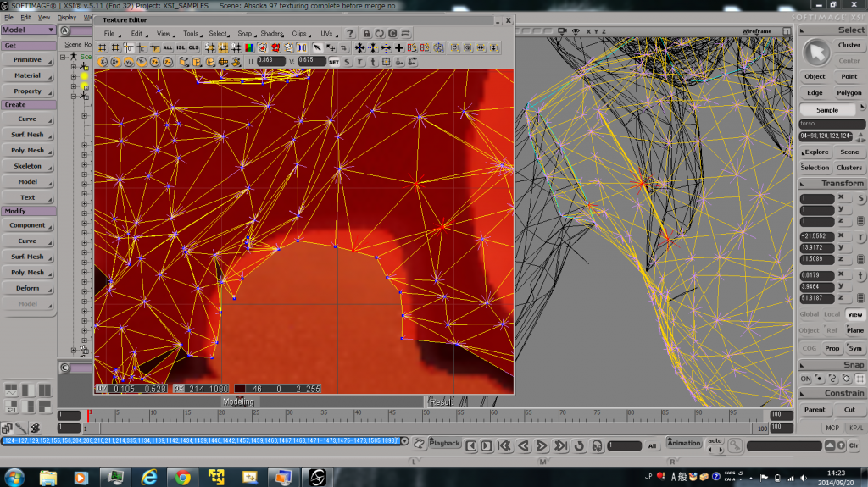Image resolution: width=868 pixels, height=487 pixels.
Task: Toggle the point snap icon in Snap panel
Action: (819, 379)
